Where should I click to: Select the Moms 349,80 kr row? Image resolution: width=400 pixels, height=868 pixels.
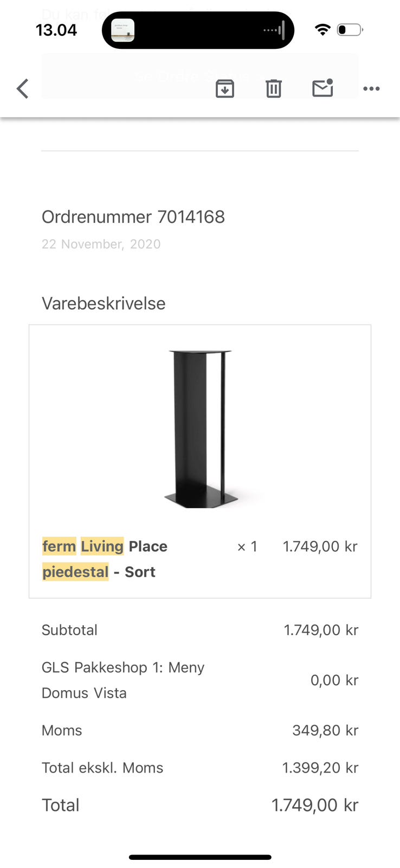tap(199, 730)
